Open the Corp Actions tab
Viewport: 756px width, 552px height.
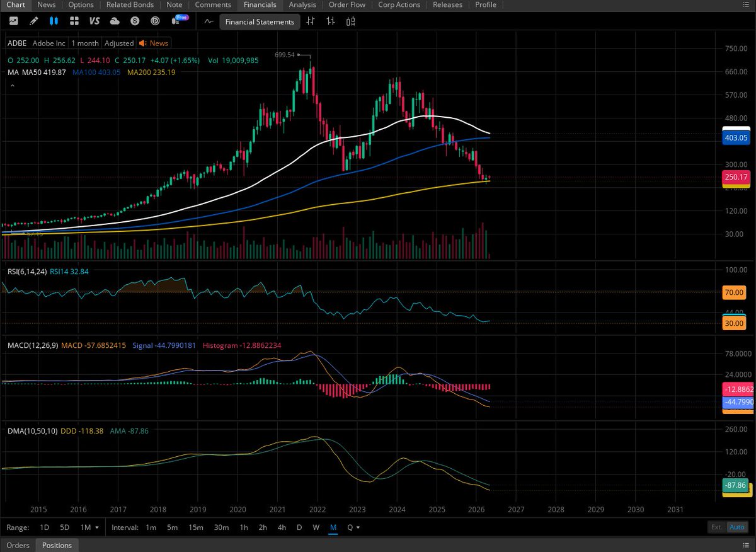click(399, 4)
